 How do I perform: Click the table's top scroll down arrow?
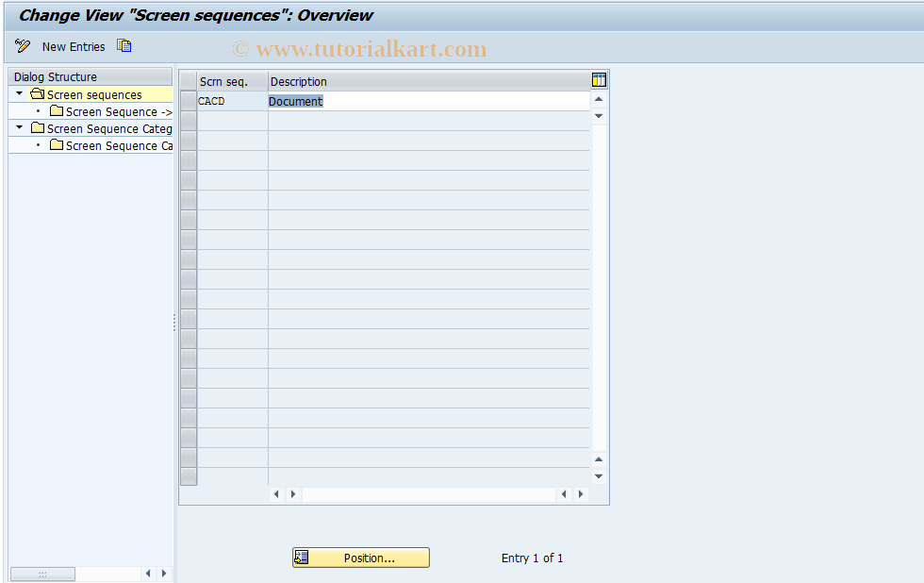tap(599, 115)
